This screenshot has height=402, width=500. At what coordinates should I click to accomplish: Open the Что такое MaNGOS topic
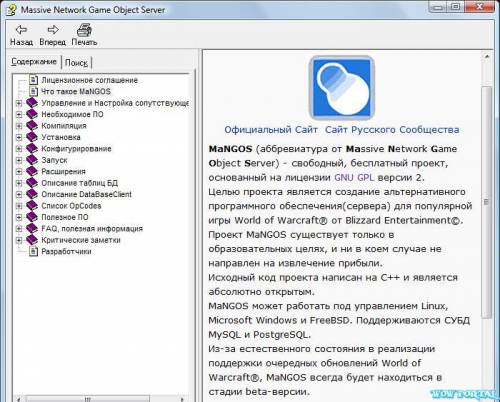pyautogui.click(x=76, y=91)
